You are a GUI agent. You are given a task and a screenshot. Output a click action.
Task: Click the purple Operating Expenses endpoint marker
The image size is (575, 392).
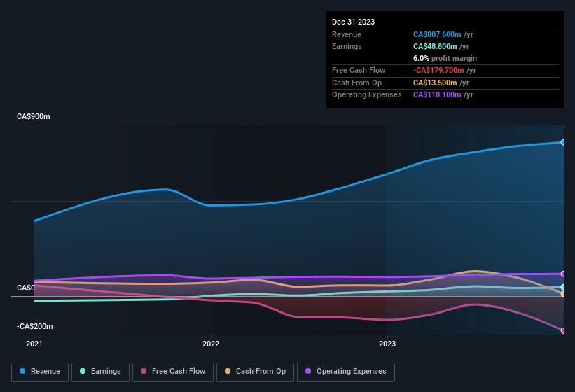(x=562, y=274)
